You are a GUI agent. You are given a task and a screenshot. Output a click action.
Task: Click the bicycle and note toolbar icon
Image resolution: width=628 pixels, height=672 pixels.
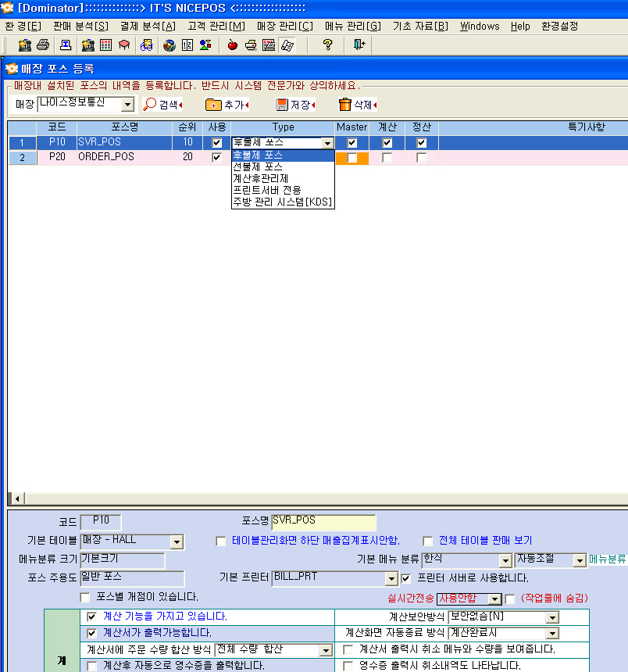point(146,45)
